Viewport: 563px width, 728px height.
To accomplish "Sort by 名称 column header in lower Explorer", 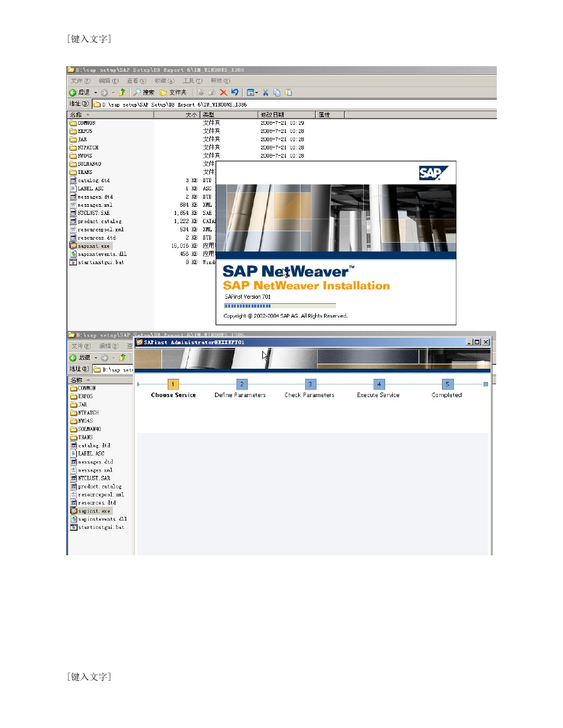I will (101, 380).
